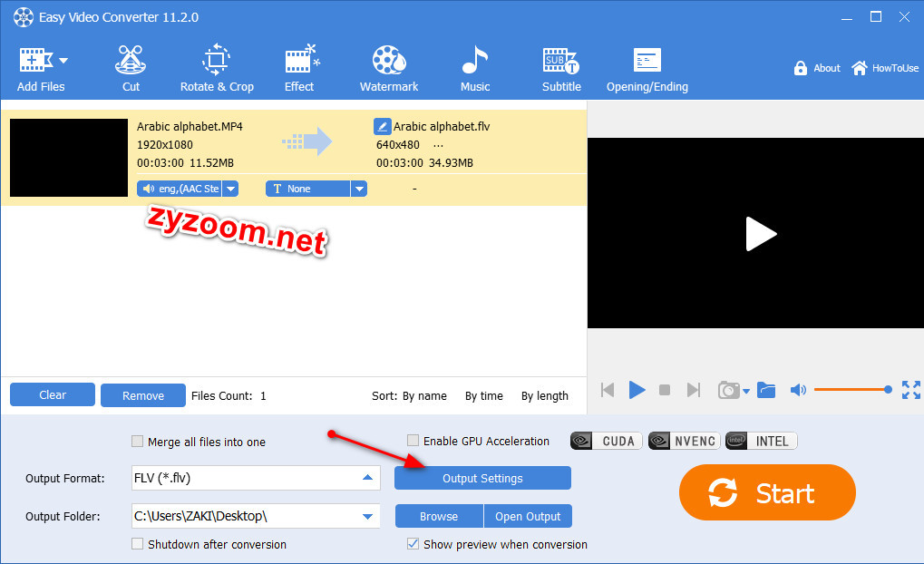
Task: Sort files By time
Action: coord(484,396)
